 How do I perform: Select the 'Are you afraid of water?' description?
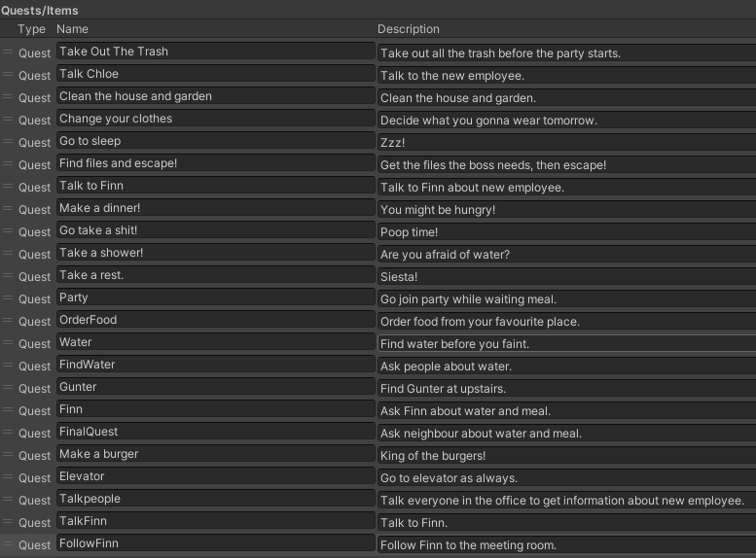pos(566,254)
